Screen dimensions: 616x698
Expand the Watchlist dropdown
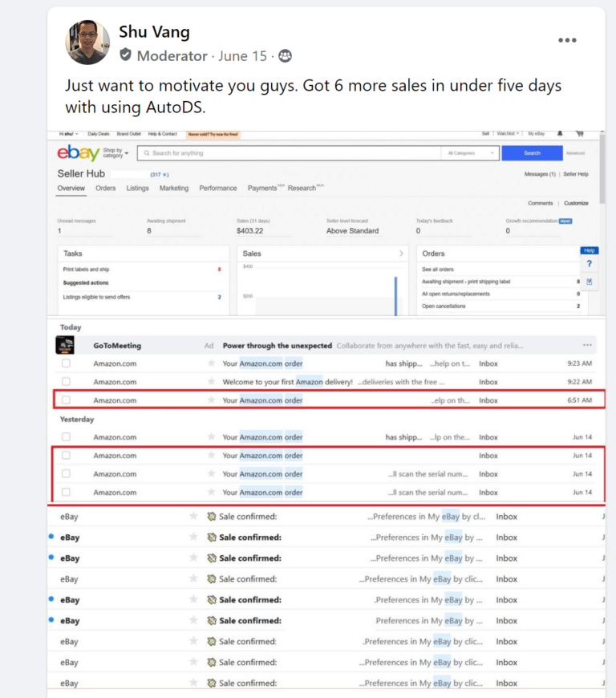pos(508,133)
